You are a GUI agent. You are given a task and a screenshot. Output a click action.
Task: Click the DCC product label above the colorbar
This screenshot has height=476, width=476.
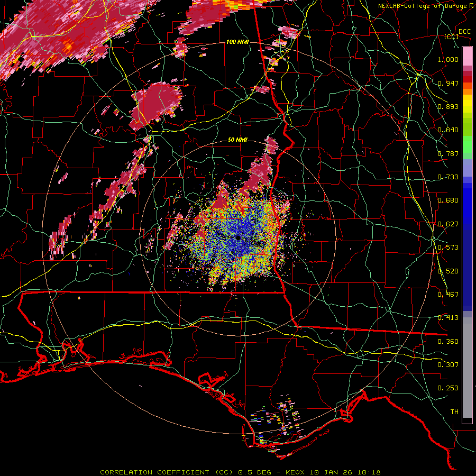(464, 32)
